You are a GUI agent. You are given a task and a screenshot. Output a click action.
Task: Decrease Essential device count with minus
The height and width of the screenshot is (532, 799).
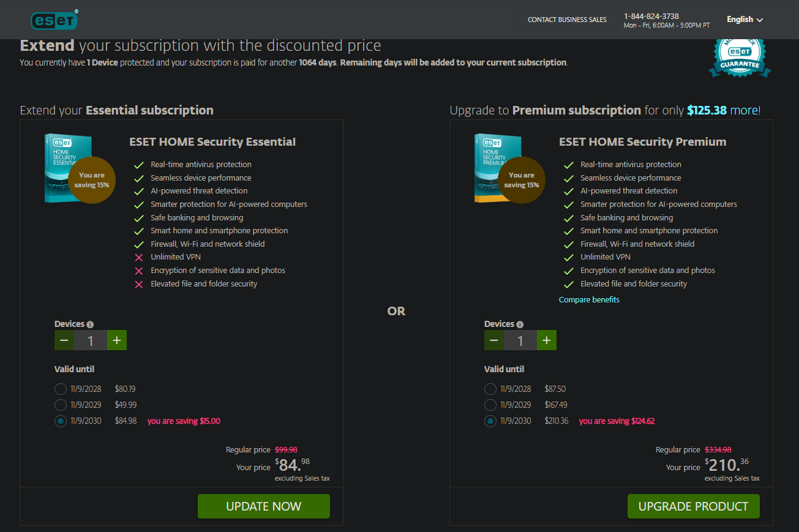pos(64,340)
